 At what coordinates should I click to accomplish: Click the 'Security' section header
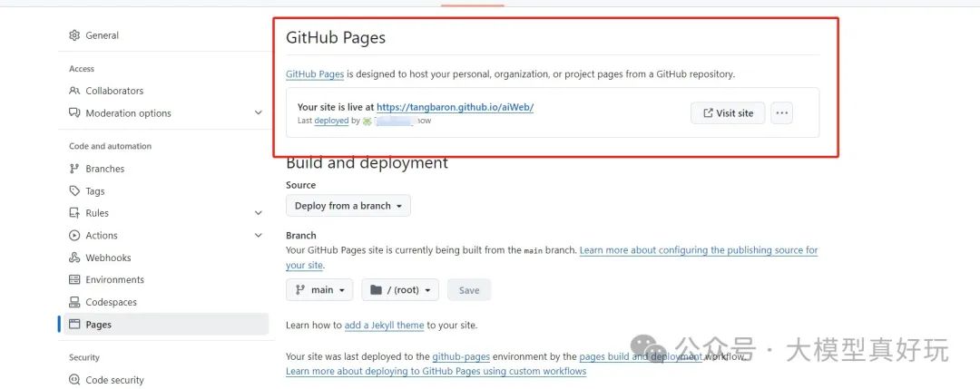tap(84, 358)
